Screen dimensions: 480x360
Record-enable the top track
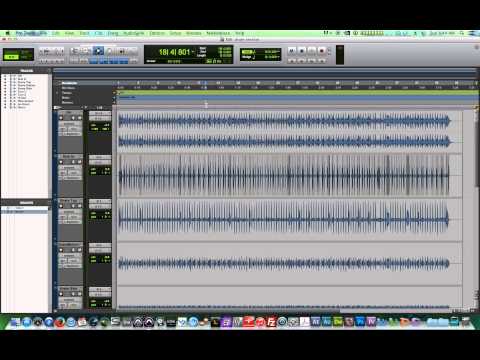point(61,118)
